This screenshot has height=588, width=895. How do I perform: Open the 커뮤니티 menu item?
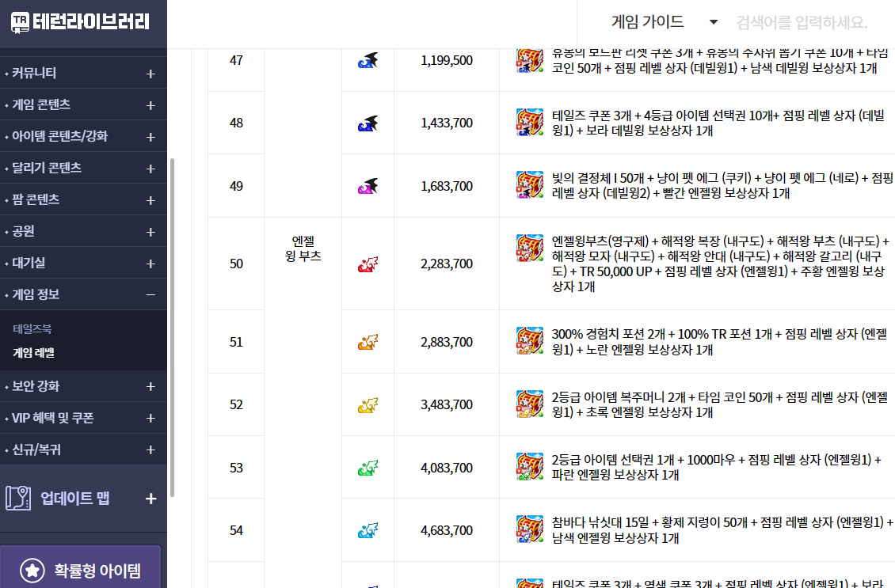point(34,73)
